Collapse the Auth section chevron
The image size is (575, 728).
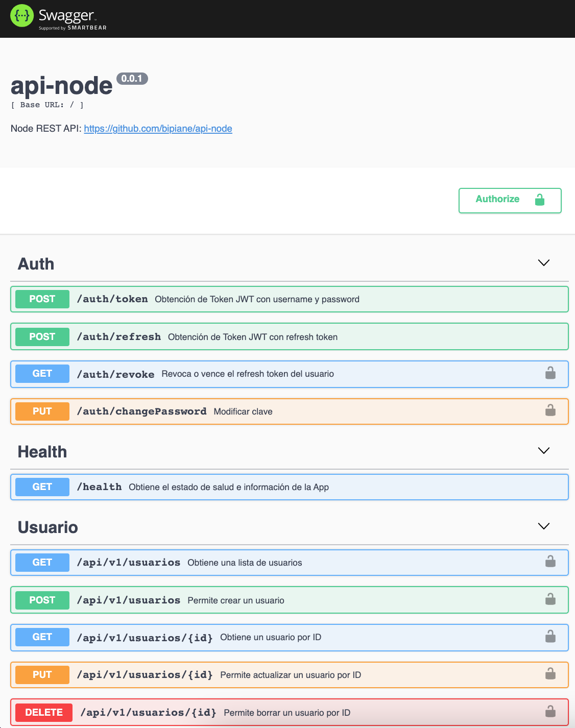pos(544,263)
